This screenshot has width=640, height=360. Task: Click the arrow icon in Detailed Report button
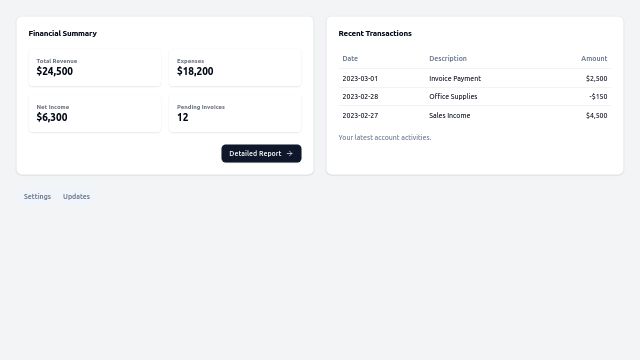289,153
